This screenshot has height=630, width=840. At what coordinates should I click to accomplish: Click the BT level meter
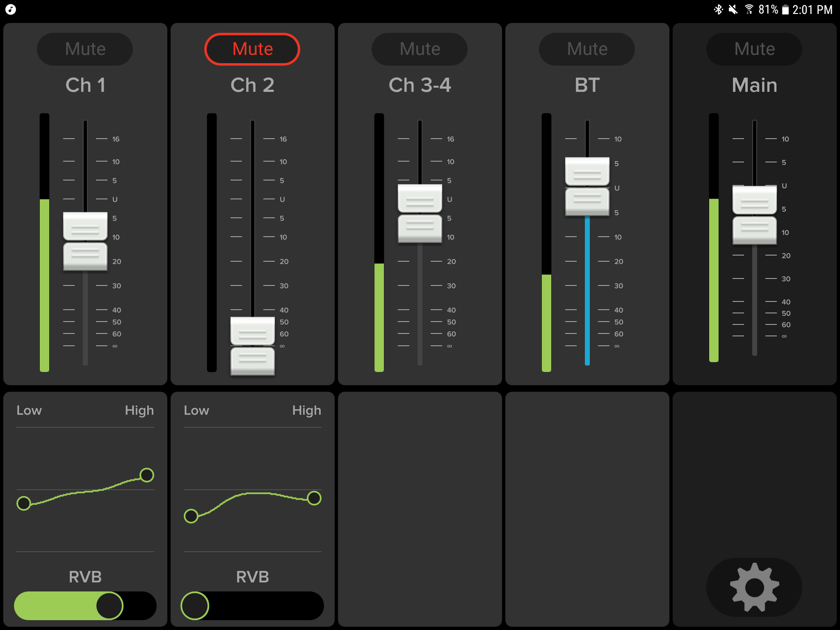pos(546,243)
